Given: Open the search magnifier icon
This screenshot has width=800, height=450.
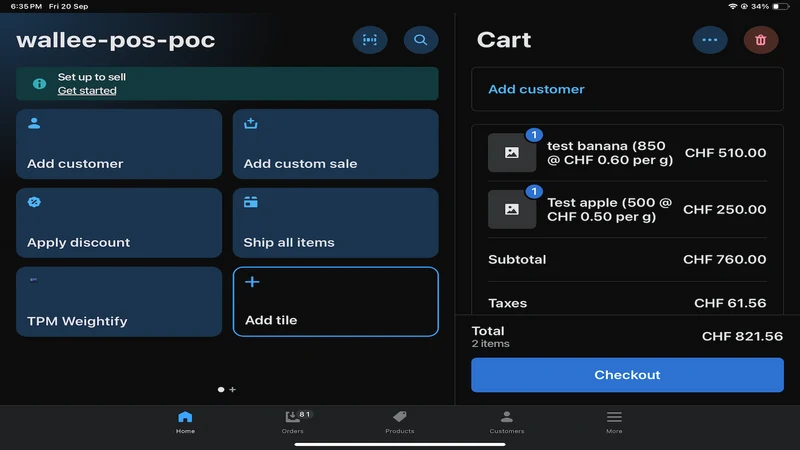Looking at the screenshot, I should tap(420, 40).
